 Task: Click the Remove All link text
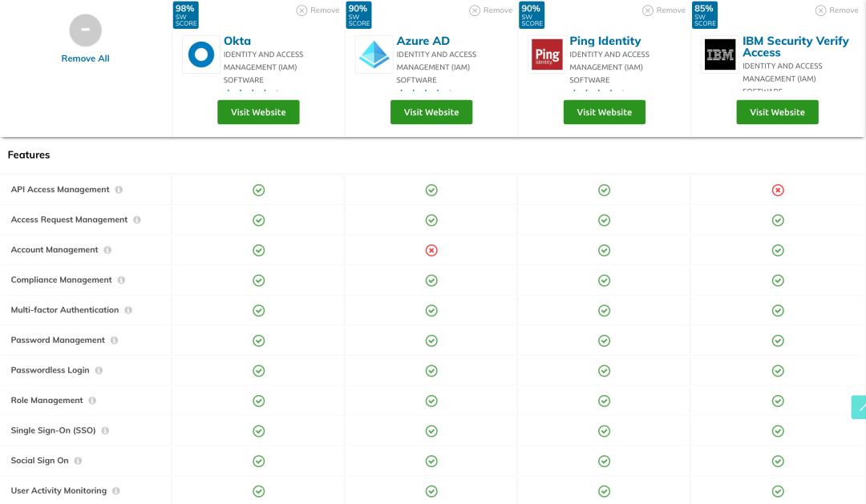click(85, 58)
